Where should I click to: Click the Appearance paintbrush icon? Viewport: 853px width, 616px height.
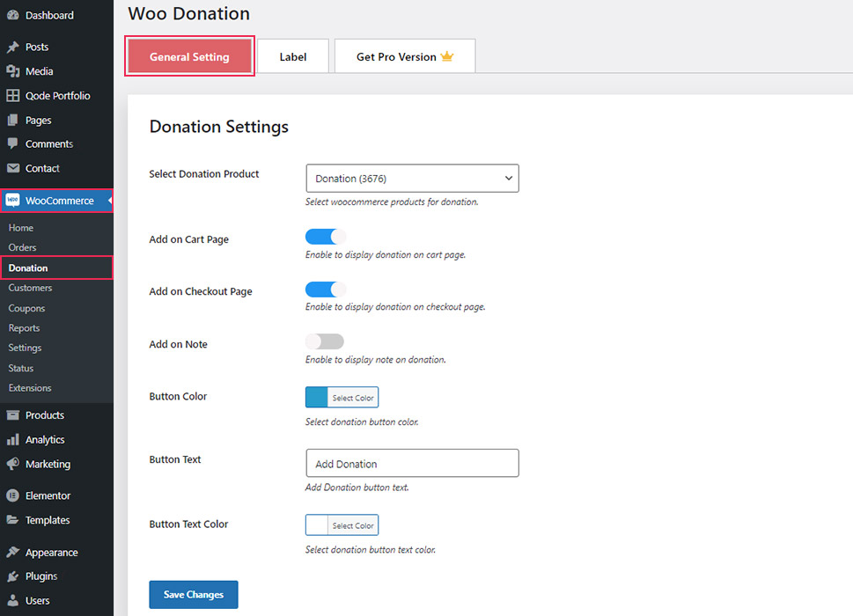(x=12, y=553)
